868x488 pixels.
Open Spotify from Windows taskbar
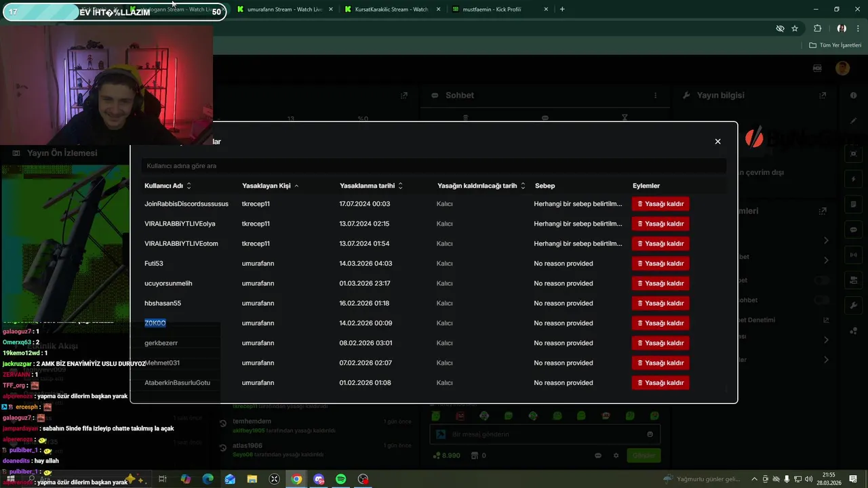341,479
